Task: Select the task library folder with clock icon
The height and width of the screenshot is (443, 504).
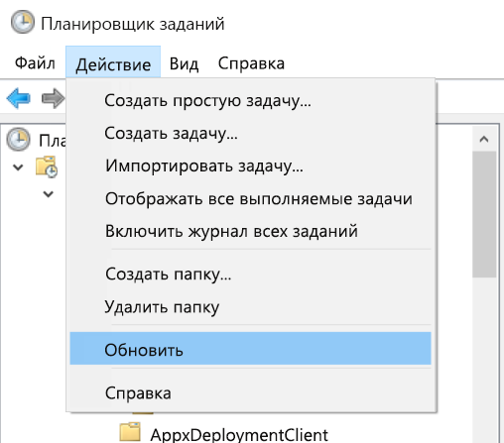Action: coord(47,166)
